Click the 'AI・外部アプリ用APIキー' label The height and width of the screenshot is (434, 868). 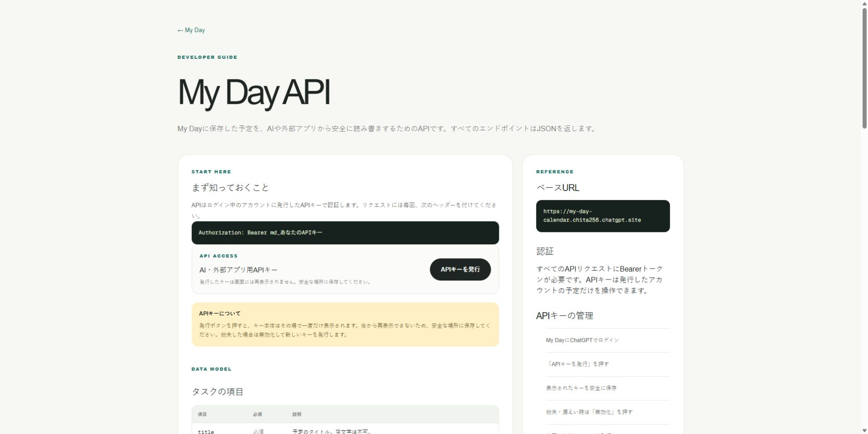tap(238, 270)
